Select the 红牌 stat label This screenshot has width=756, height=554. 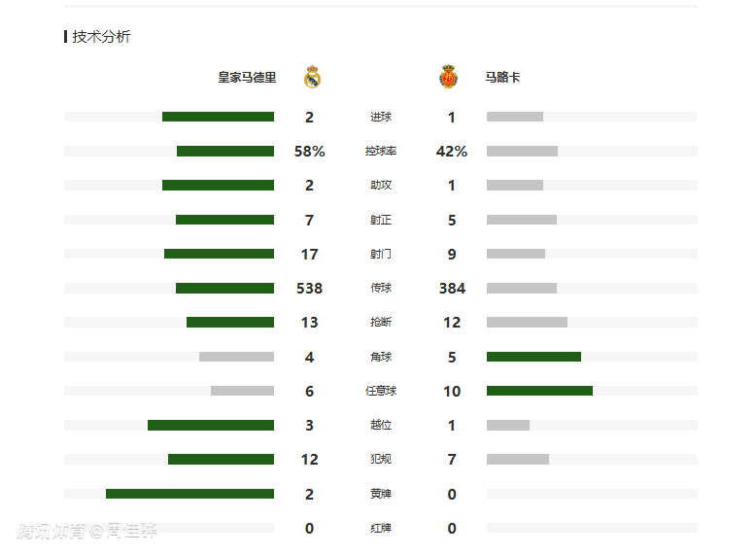381,529
